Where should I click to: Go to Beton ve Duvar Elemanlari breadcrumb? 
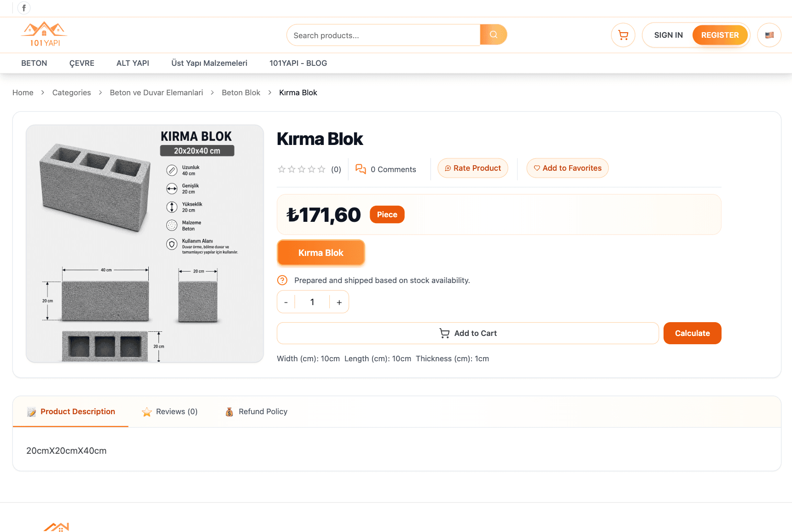tap(157, 93)
